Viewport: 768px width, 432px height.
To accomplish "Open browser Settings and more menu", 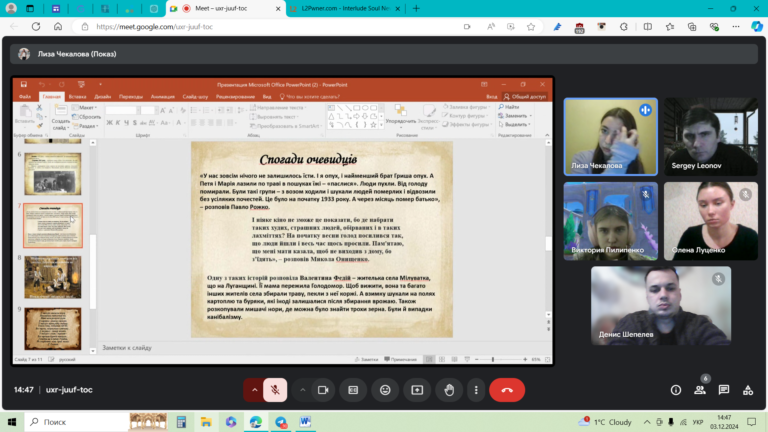I will [x=736, y=26].
